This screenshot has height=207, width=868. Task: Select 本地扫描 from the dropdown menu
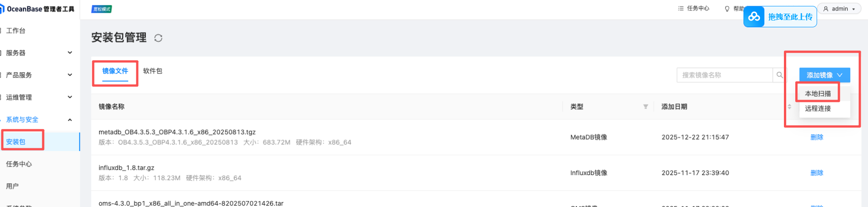(x=818, y=94)
